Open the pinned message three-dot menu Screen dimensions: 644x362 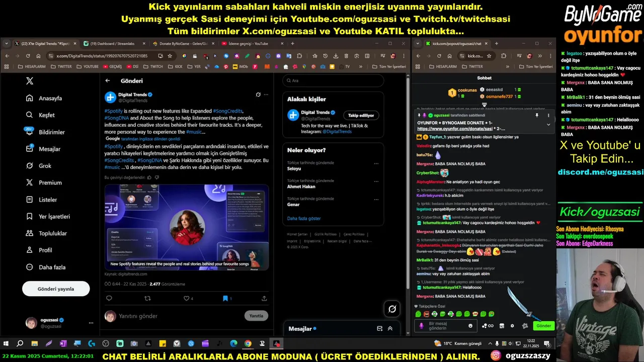(548, 116)
